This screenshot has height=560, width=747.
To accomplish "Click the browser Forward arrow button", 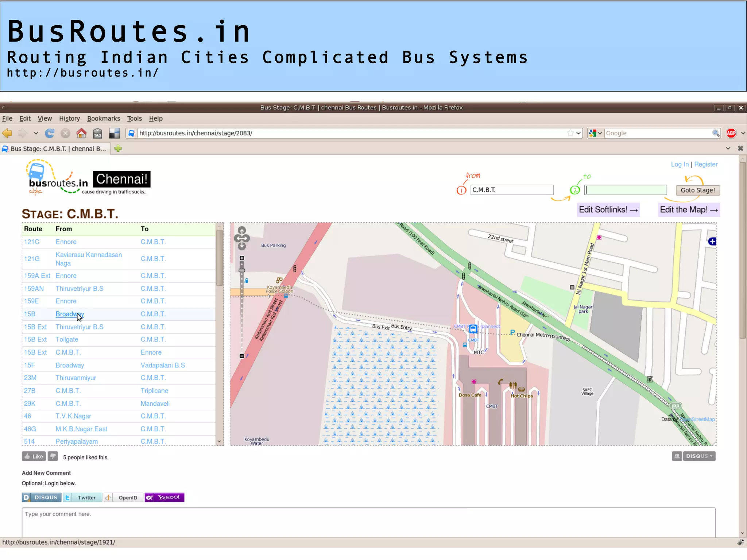I will 23,133.
